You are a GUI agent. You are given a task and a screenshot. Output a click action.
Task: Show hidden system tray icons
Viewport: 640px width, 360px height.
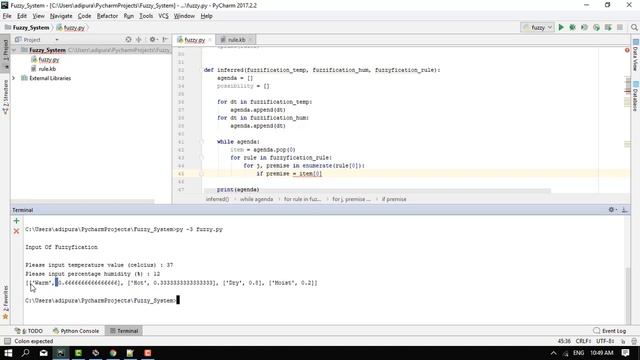tap(553, 353)
